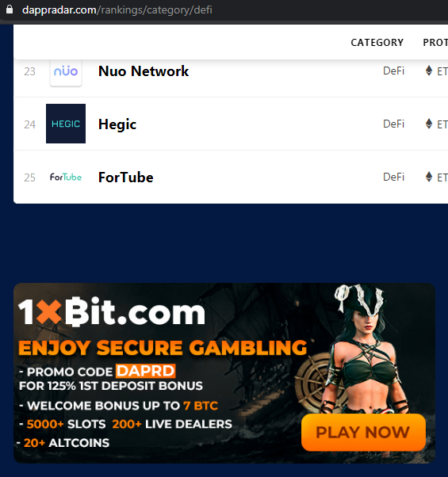Sort by the PROTOCOL column header
Viewport: 448px width, 477px height.
435,43
